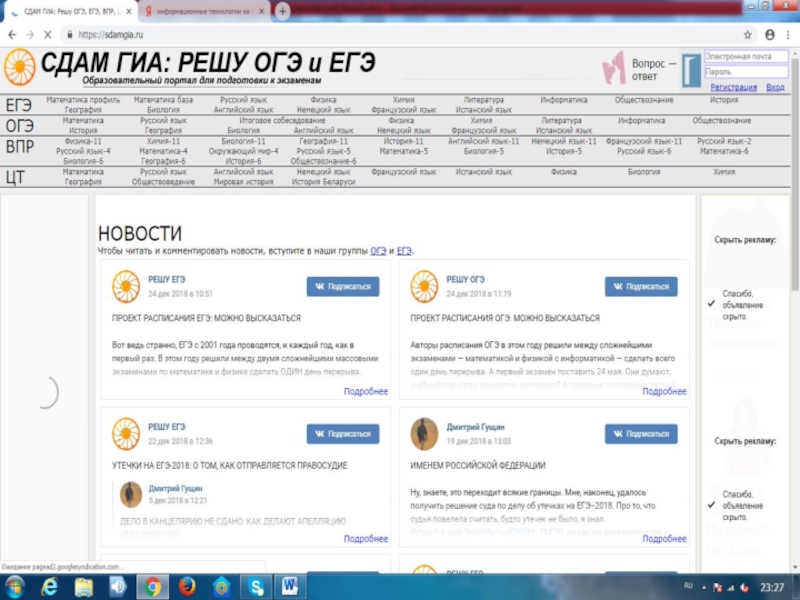Screen dimensions: 800x600
Task: Subscribe in Дмитрий Гущин 19 дек post
Action: [641, 434]
